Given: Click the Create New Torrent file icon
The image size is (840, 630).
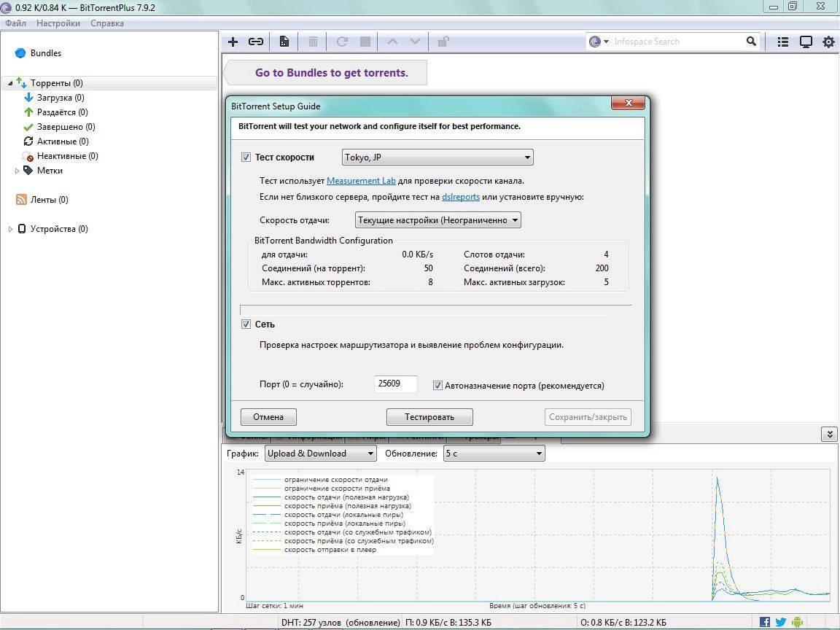Looking at the screenshot, I should [284, 42].
